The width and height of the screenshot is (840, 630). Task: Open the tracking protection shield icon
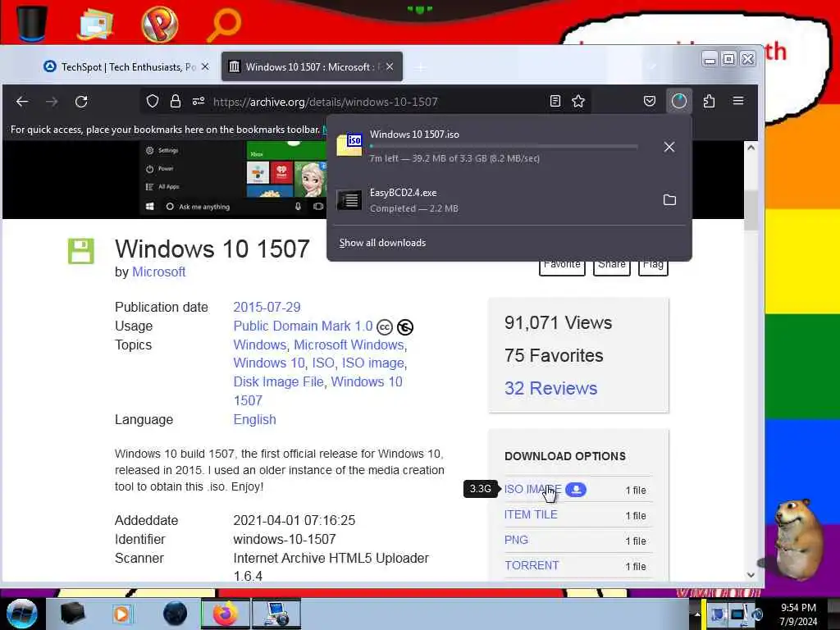[x=152, y=101]
